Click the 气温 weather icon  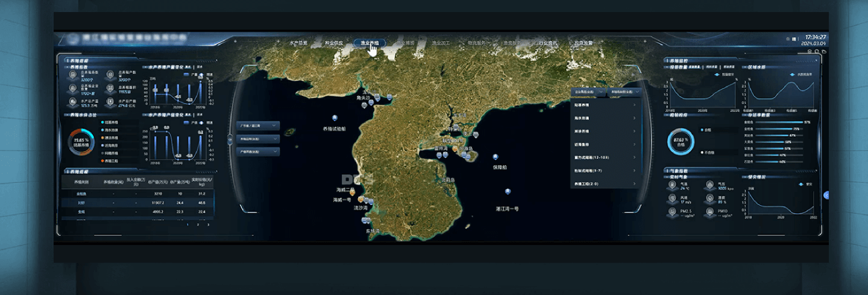[673, 185]
